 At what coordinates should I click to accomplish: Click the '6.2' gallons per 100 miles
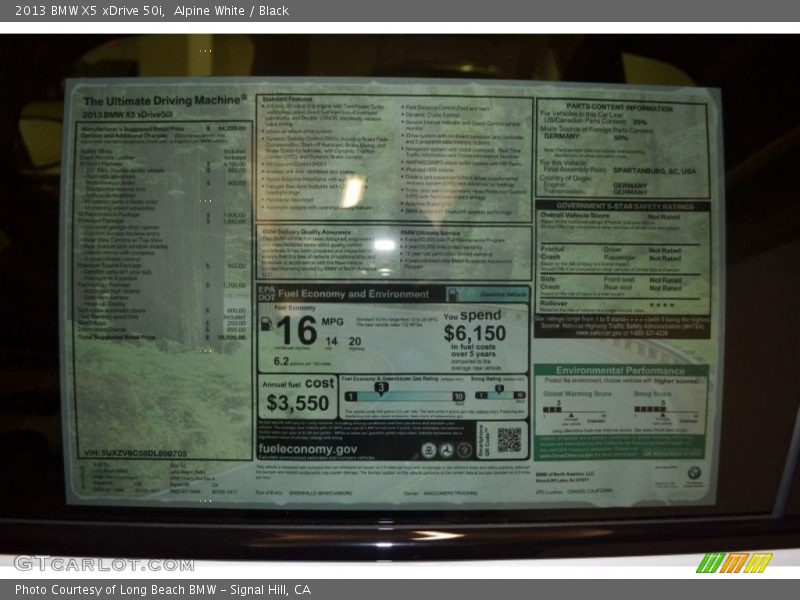pyautogui.click(x=281, y=361)
